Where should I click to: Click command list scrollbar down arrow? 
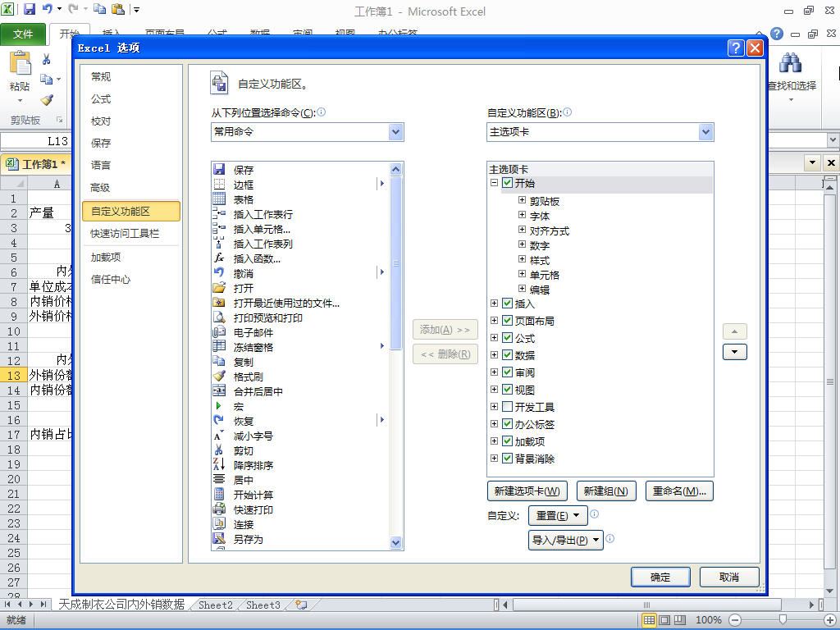tap(395, 543)
